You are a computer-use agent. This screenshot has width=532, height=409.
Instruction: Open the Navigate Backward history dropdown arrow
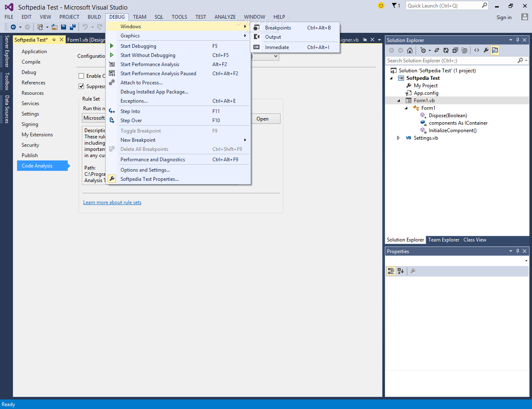click(x=20, y=27)
